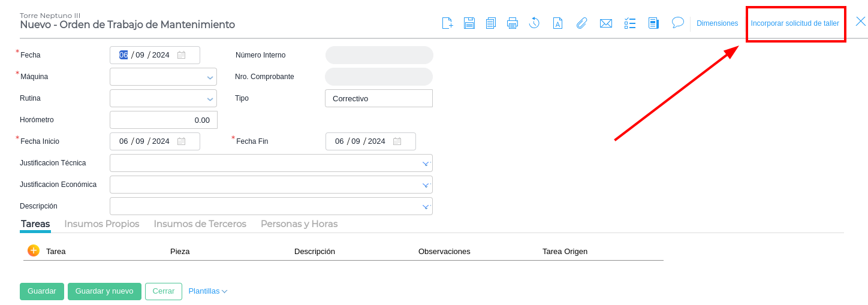868x305 pixels.
Task: Add a task with the plus icon
Action: 34,250
